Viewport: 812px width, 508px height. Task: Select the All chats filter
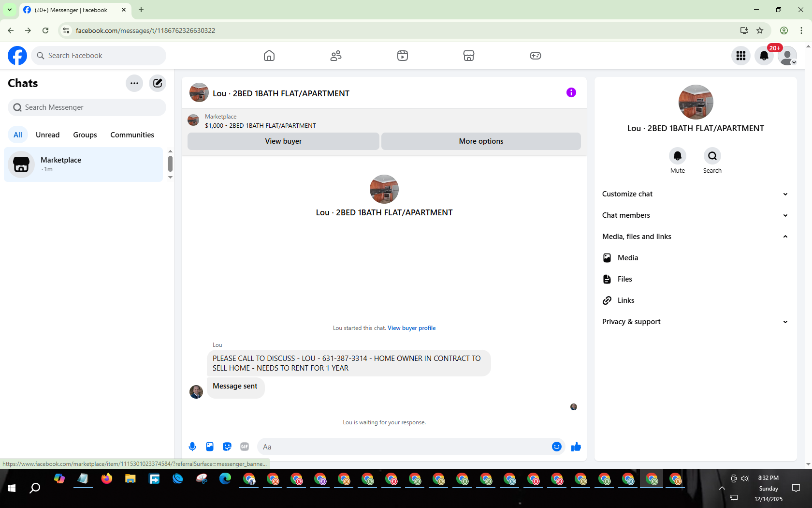pyautogui.click(x=18, y=135)
